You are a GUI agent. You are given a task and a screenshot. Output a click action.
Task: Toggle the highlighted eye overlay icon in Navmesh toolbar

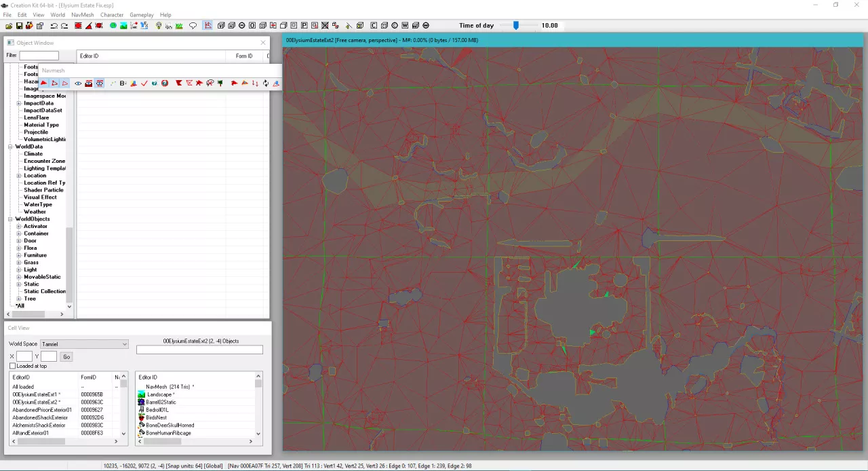point(100,83)
